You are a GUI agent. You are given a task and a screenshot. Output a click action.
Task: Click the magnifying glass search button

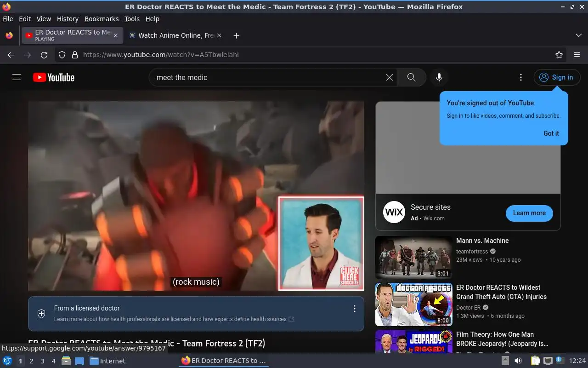point(411,77)
